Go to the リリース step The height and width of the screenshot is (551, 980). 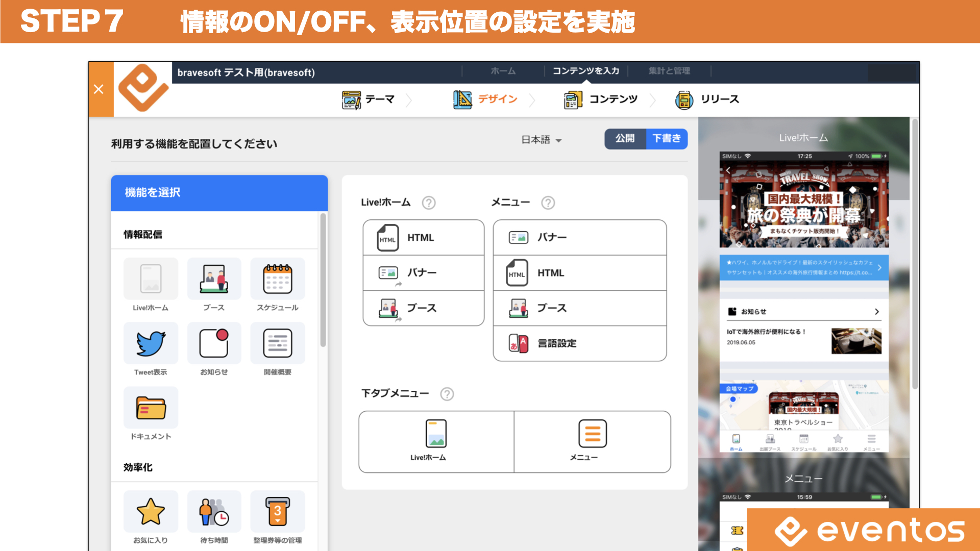[x=707, y=99]
